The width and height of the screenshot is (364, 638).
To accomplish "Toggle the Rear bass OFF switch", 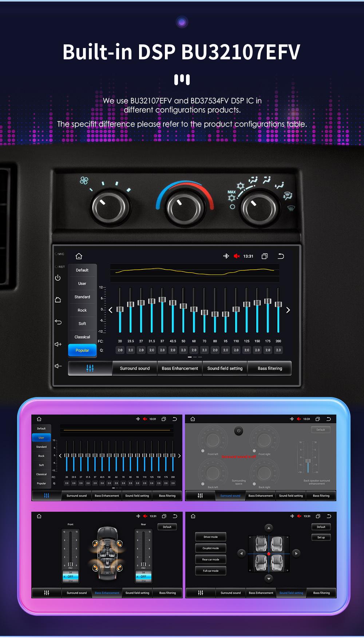I will [143, 576].
